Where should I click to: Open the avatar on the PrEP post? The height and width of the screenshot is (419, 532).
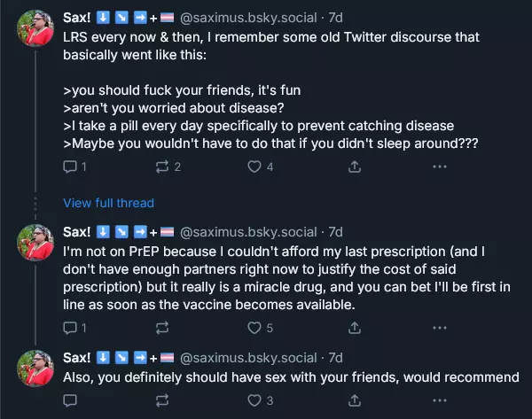pos(35,246)
